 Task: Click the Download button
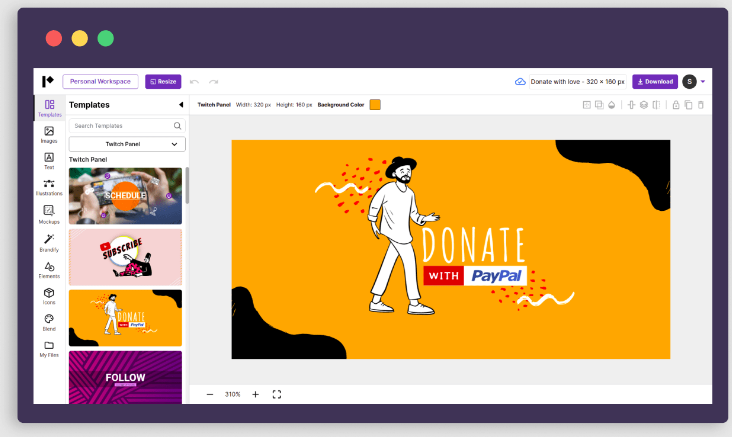655,81
